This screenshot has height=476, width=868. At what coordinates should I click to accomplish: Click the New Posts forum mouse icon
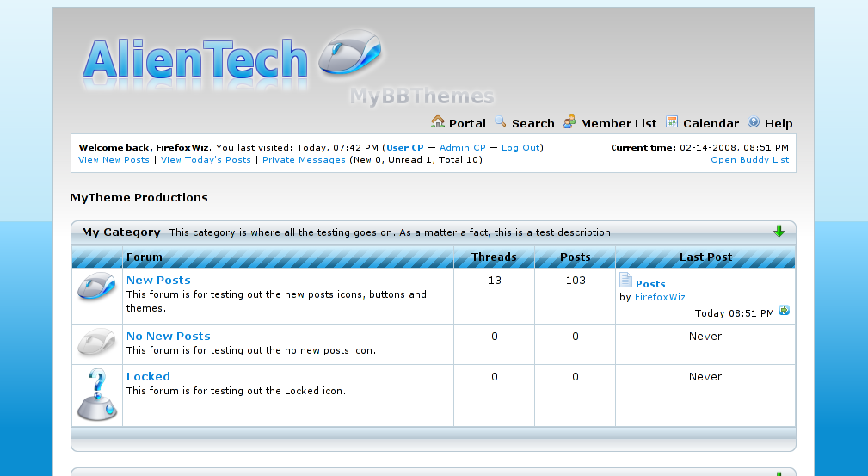pyautogui.click(x=96, y=287)
